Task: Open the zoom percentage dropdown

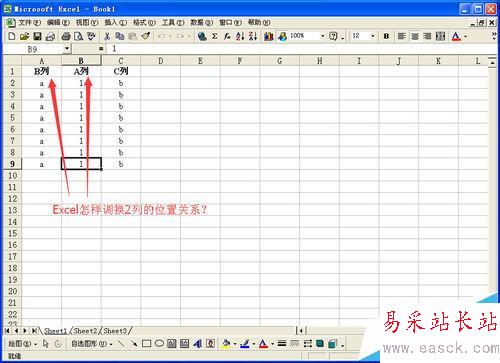Action: tap(323, 36)
